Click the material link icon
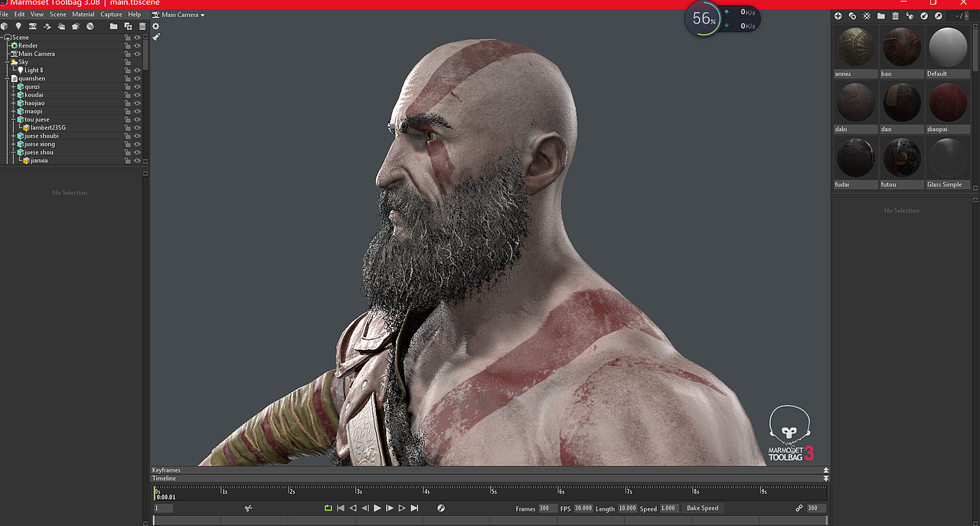The height and width of the screenshot is (526, 980). (910, 16)
